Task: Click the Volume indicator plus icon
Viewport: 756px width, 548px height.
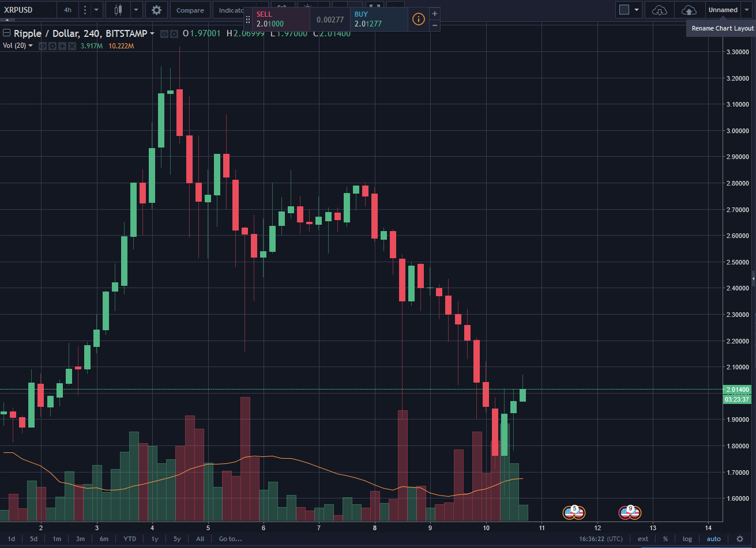Action: (62, 46)
